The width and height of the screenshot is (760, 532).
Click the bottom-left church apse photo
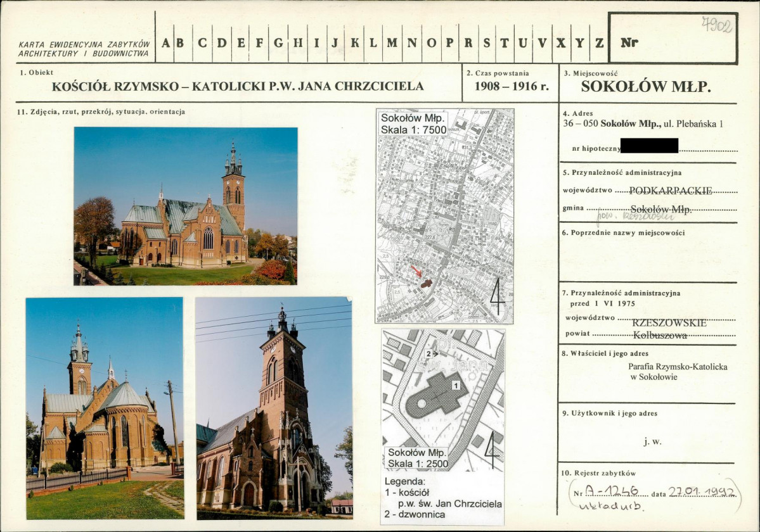[105, 408]
